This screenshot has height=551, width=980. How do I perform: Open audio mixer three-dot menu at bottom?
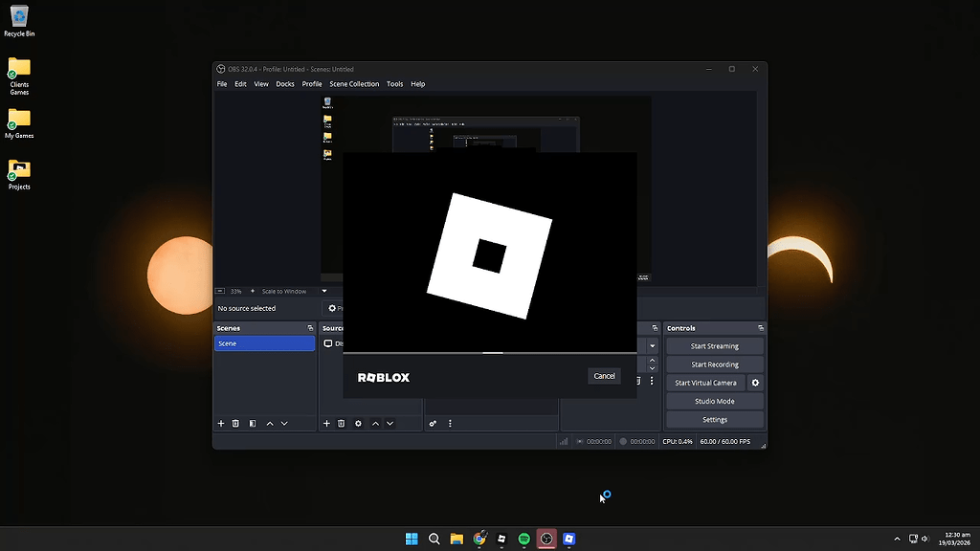(450, 424)
